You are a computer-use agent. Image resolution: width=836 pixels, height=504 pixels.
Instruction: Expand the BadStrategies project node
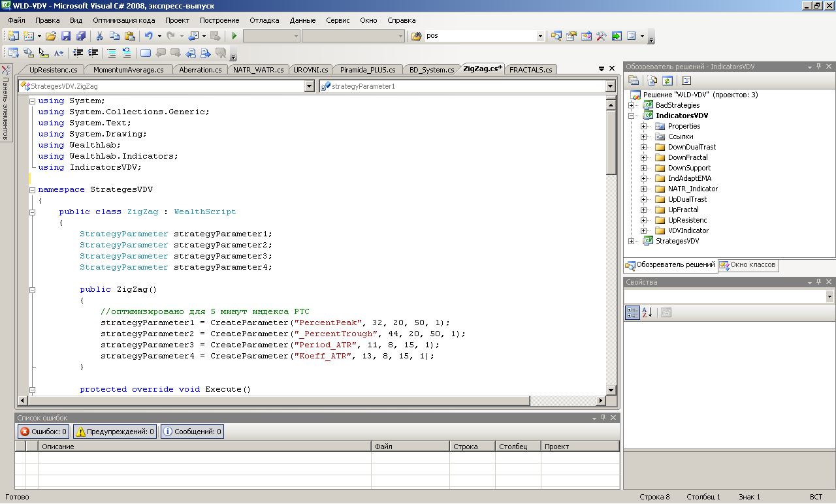632,105
